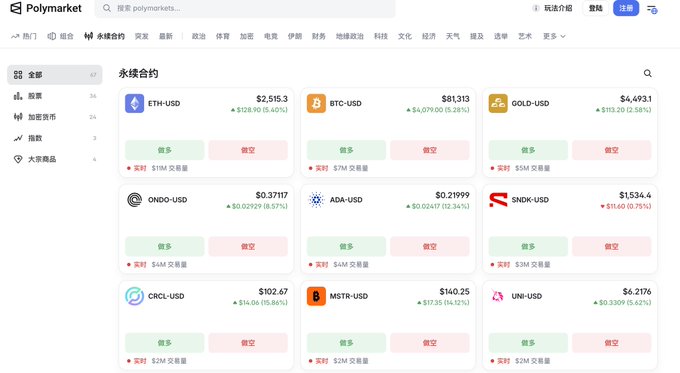Image resolution: width=680 pixels, height=373 pixels.
Task: Click the search box on polymarkets
Action: (x=245, y=8)
